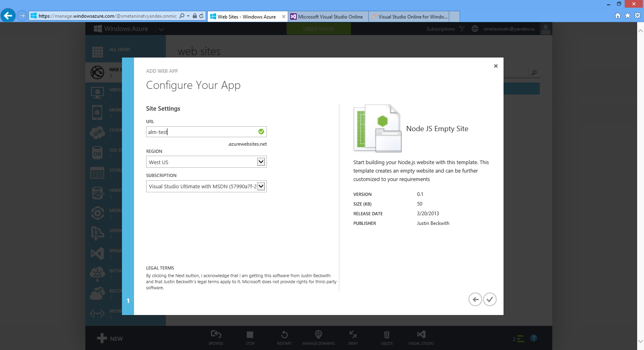Click the page scrollbar down arrow
This screenshot has height=350, width=644.
pos(640,342)
